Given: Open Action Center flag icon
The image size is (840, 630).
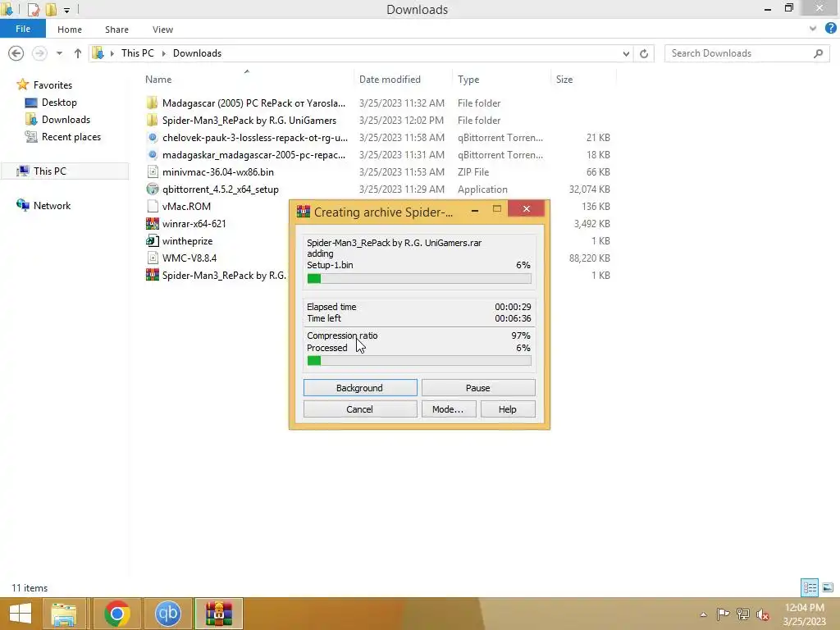Looking at the screenshot, I should (x=723, y=614).
